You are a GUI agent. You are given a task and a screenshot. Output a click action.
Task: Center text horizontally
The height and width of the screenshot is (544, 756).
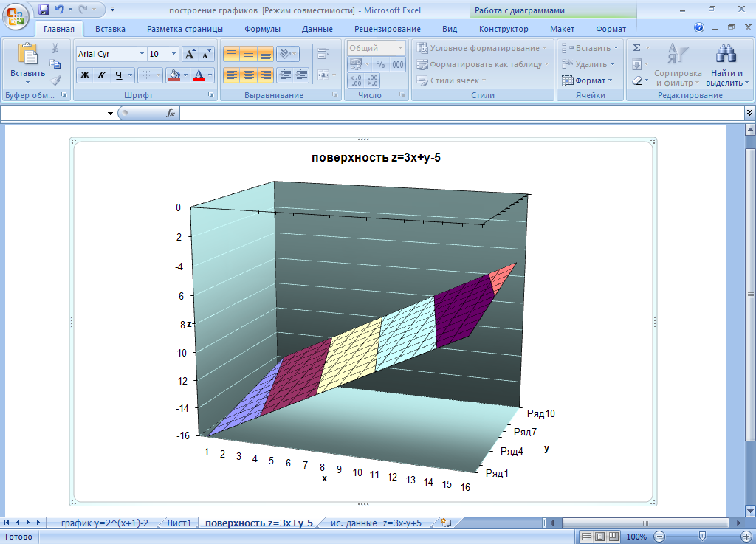click(248, 75)
